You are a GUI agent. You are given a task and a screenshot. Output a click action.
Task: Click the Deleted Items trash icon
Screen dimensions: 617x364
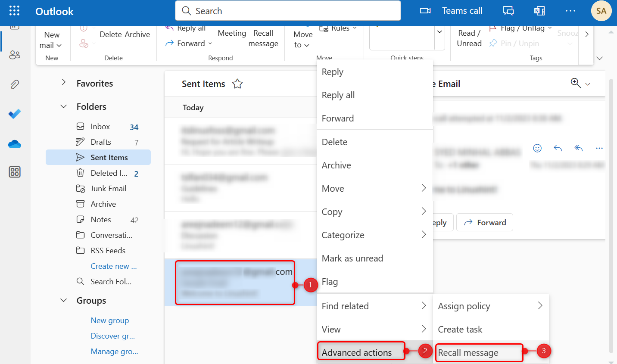(x=80, y=173)
